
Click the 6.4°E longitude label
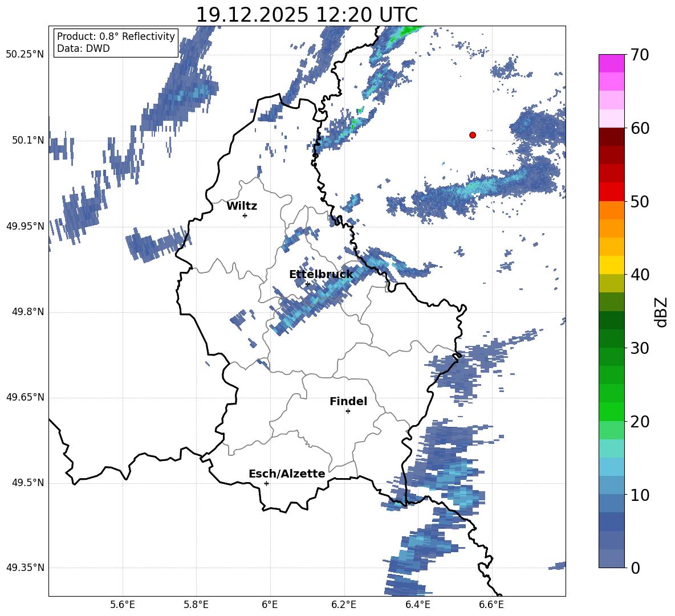click(417, 605)
